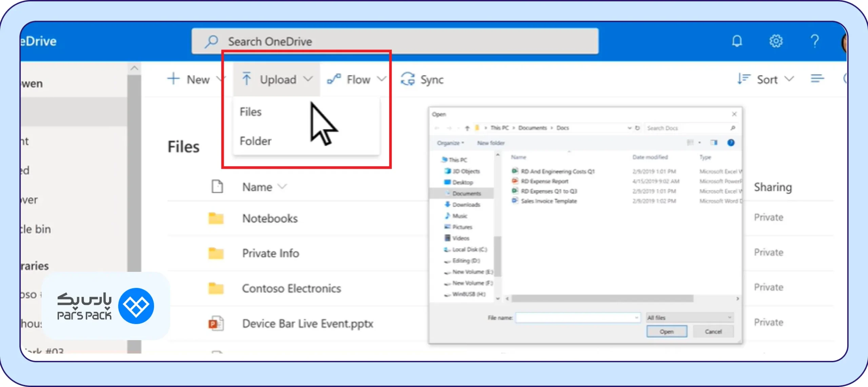
Task: Open the Notebooks folder
Action: [270, 219]
